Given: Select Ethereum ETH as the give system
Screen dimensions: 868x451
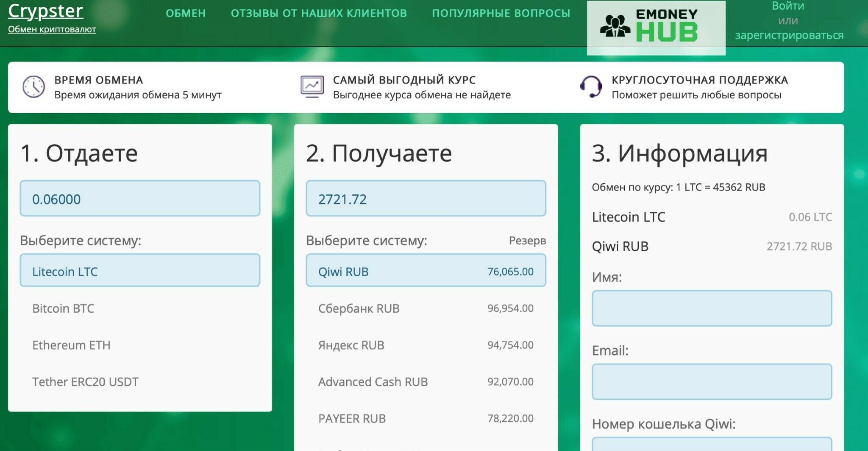Looking at the screenshot, I should 140,345.
